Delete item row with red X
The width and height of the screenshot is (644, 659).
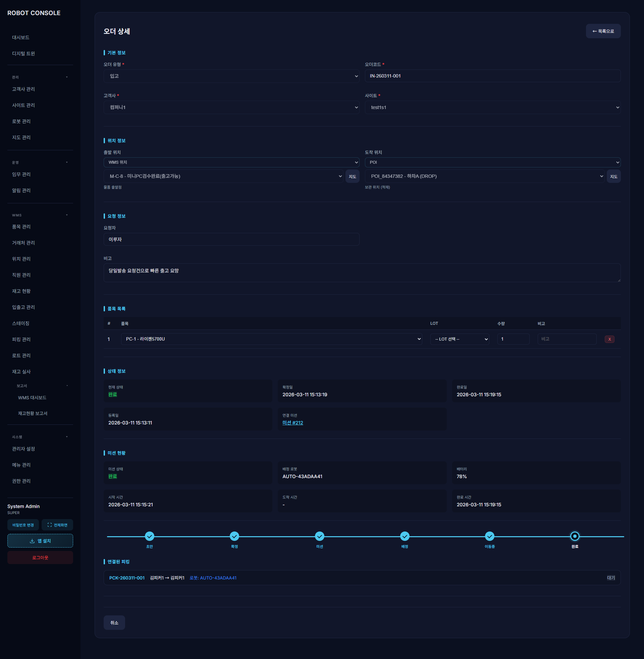(609, 339)
